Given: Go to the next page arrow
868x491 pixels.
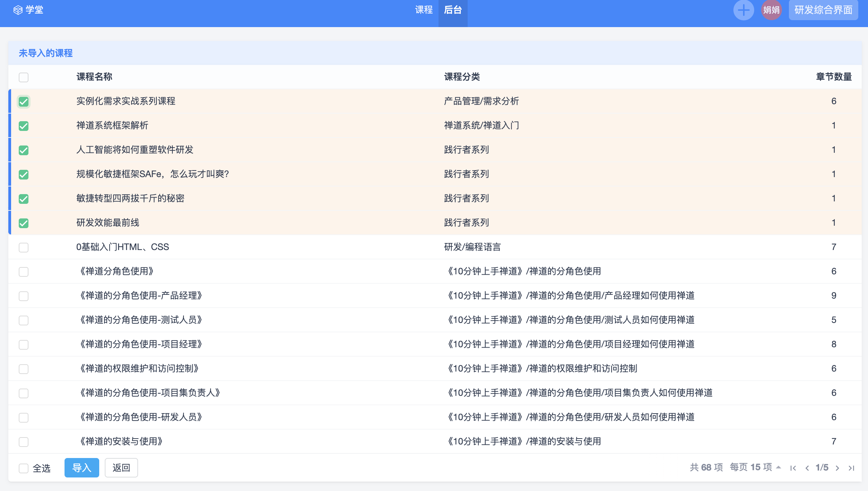Looking at the screenshot, I should (x=837, y=468).
